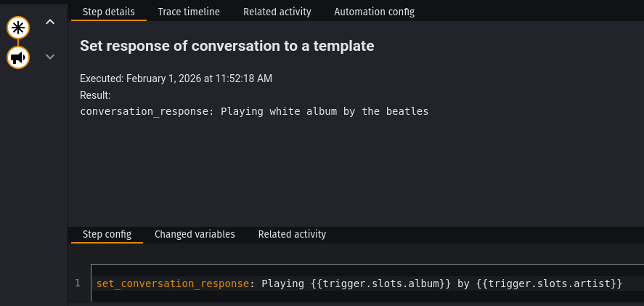Click the conversation_response result line
The width and height of the screenshot is (644, 306).
254,112
